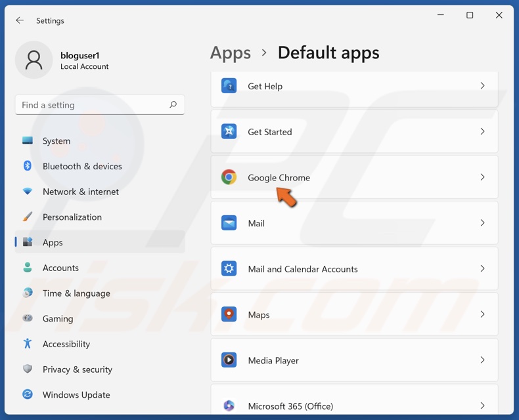Expand the Media Player row chevron
The height and width of the screenshot is (420, 519).
483,360
